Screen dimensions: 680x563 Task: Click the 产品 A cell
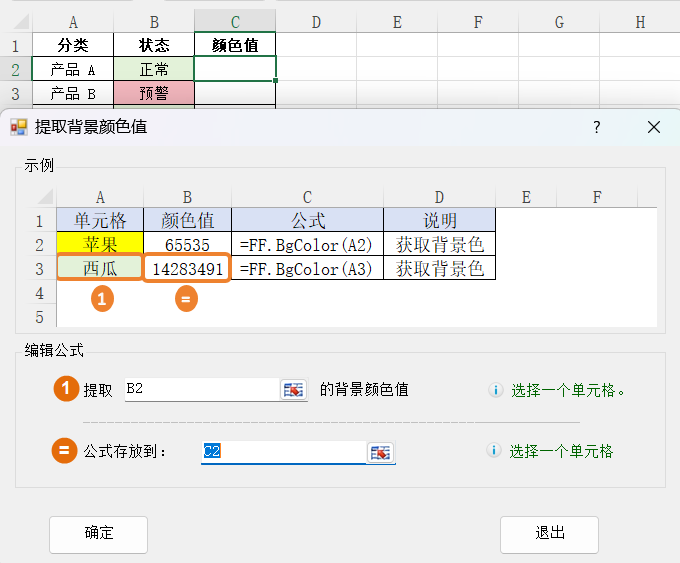[x=73, y=69]
